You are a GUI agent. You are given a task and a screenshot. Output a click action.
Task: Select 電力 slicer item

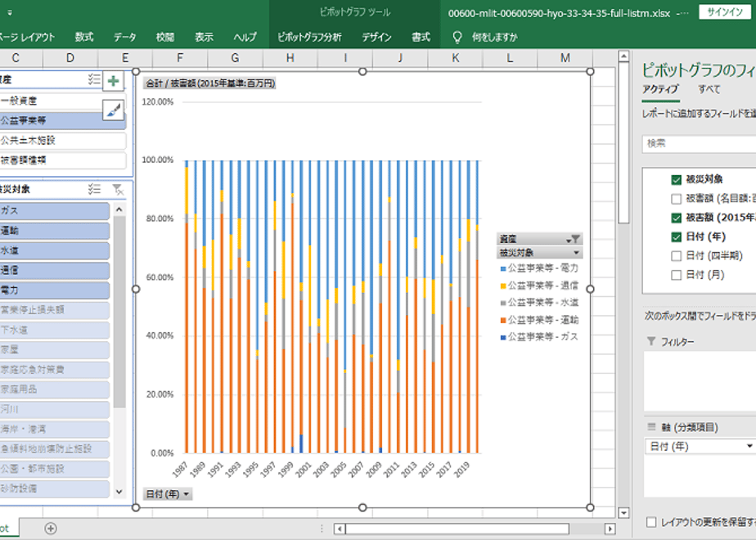tap(55, 290)
